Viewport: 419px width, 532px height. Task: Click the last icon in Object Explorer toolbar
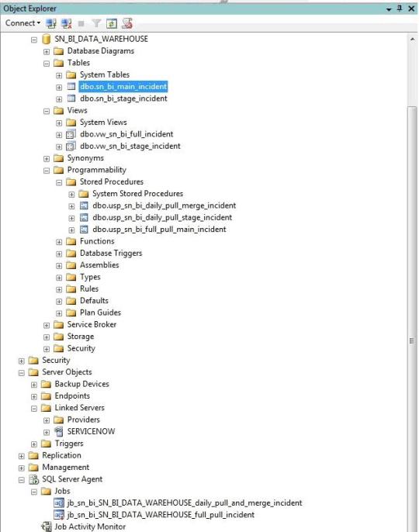pyautogui.click(x=127, y=23)
